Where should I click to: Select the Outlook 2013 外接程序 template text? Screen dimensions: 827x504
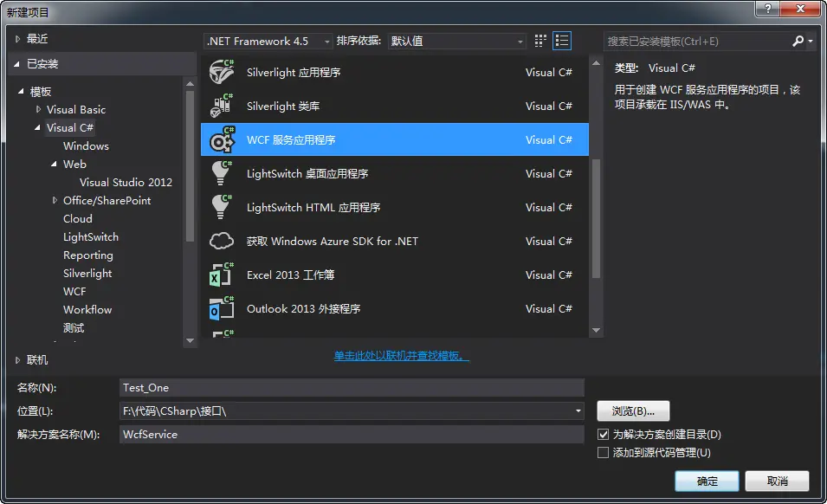304,308
